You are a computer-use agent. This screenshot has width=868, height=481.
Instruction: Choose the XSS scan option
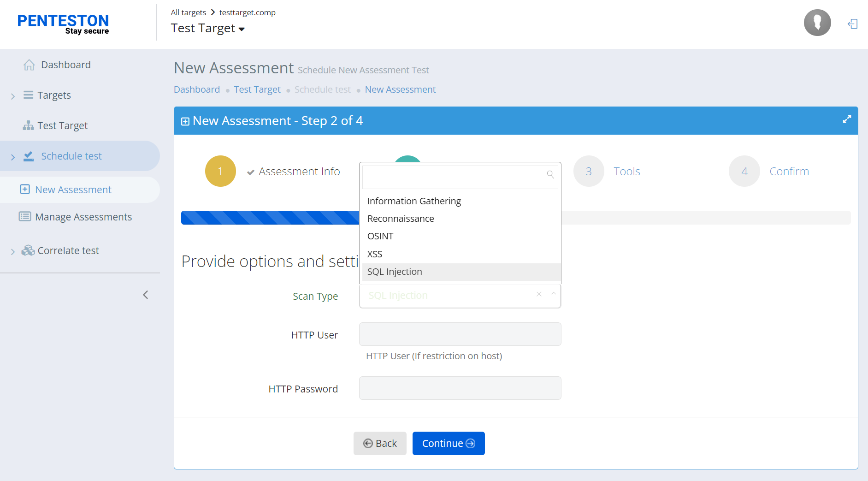pos(375,254)
